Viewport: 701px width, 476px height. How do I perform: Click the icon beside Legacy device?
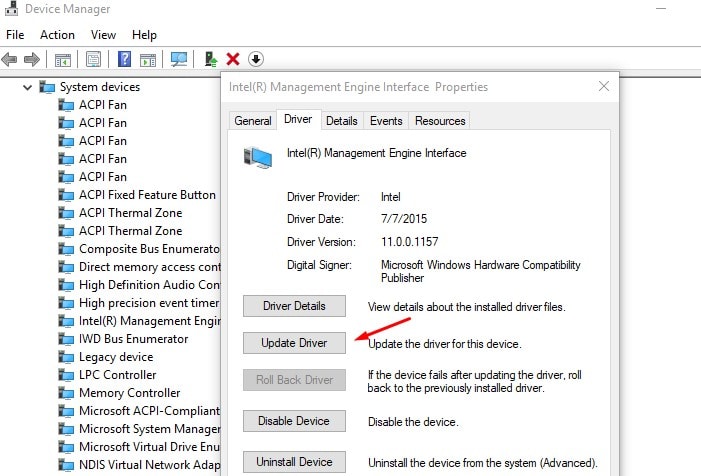pyautogui.click(x=66, y=357)
